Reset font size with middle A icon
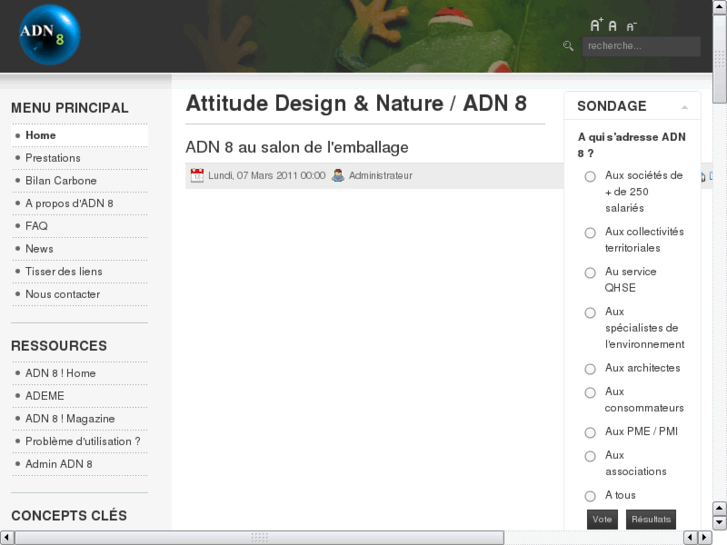Screen dimensions: 727x545 pyautogui.click(x=612, y=26)
